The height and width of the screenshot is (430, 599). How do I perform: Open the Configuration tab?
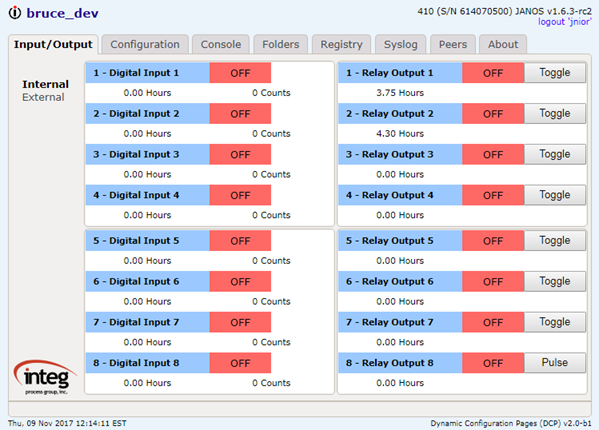tap(145, 44)
